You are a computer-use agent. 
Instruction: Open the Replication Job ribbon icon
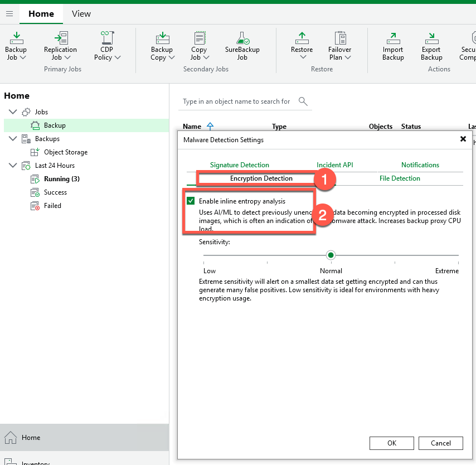60,38
